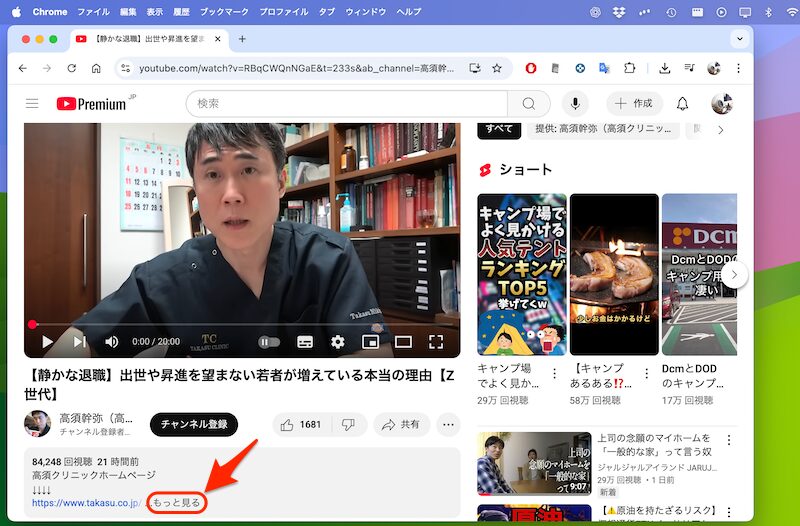Open more actions ellipsis under video
800x526 pixels.
pyautogui.click(x=448, y=424)
